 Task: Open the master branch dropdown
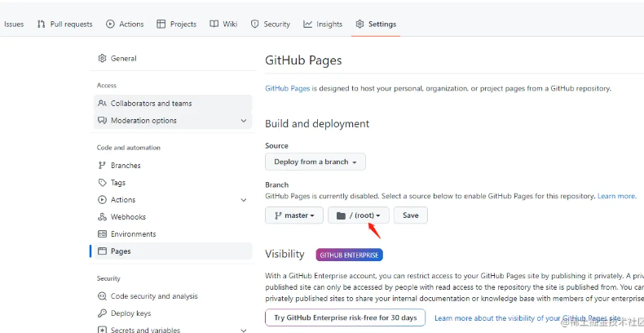click(294, 215)
